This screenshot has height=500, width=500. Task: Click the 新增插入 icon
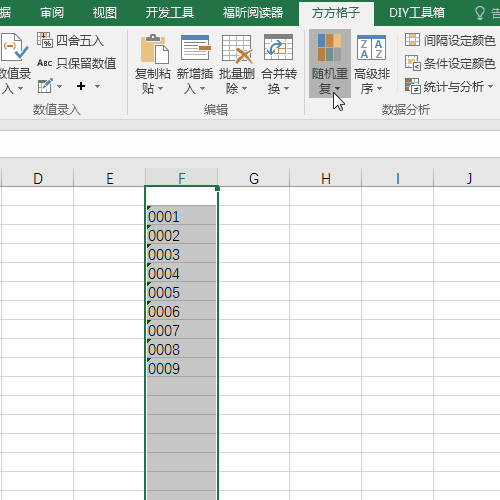pos(196,49)
